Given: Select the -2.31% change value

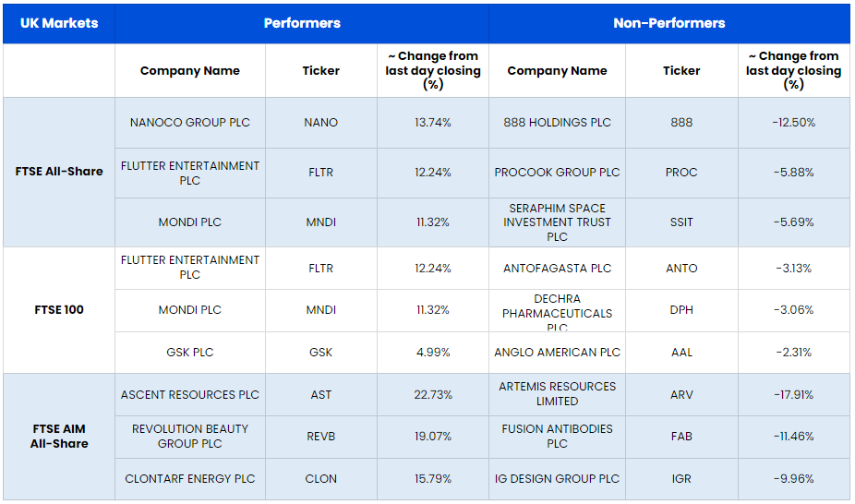Looking at the screenshot, I should [x=793, y=353].
